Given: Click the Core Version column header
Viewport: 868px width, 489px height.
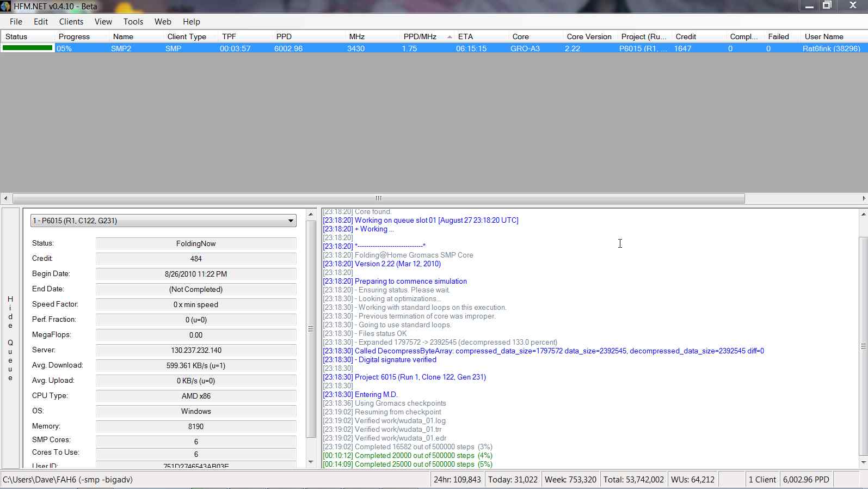Looking at the screenshot, I should coord(589,36).
